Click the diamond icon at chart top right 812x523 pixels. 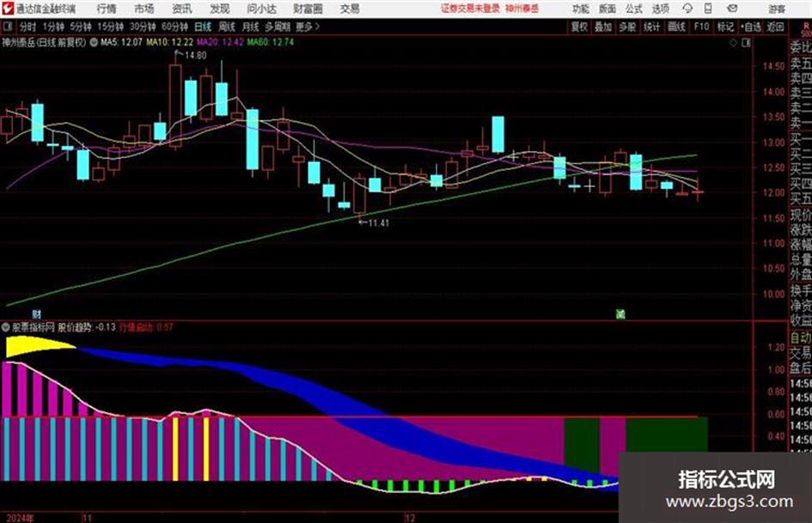pos(733,43)
